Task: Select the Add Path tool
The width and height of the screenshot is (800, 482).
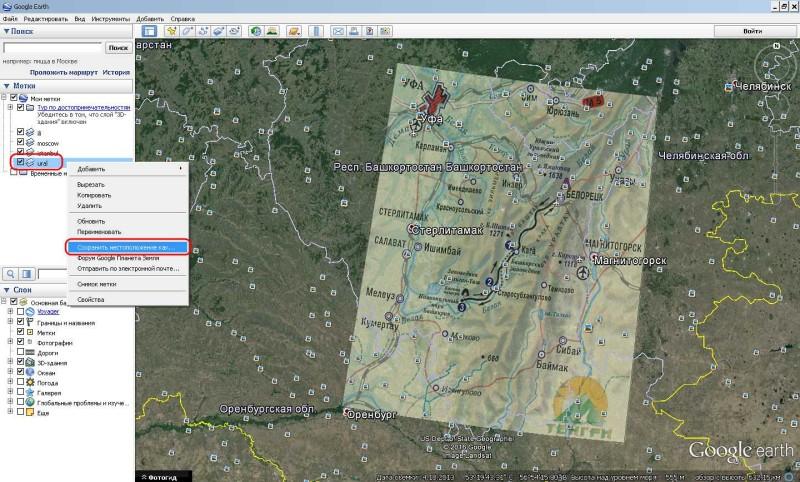Action: pyautogui.click(x=203, y=31)
